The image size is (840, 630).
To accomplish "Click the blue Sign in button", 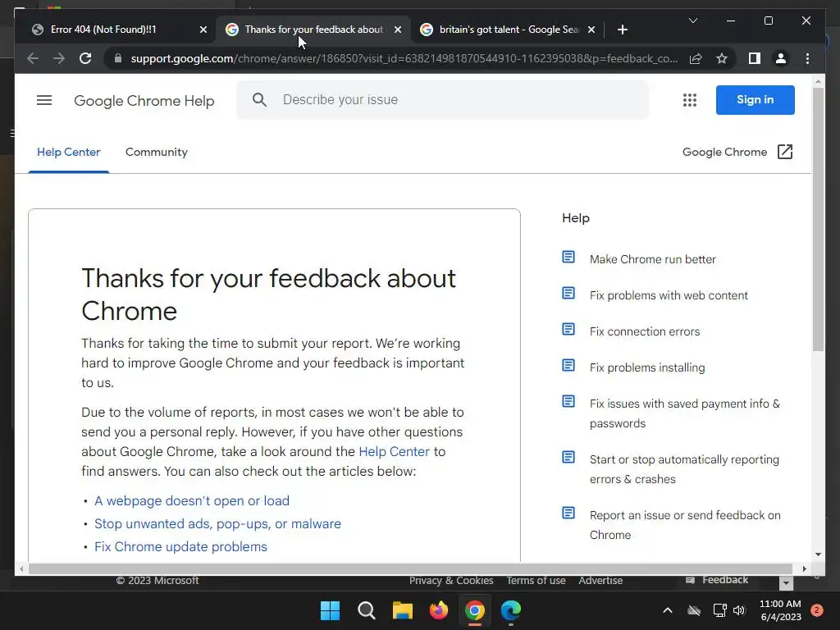I will (x=755, y=99).
